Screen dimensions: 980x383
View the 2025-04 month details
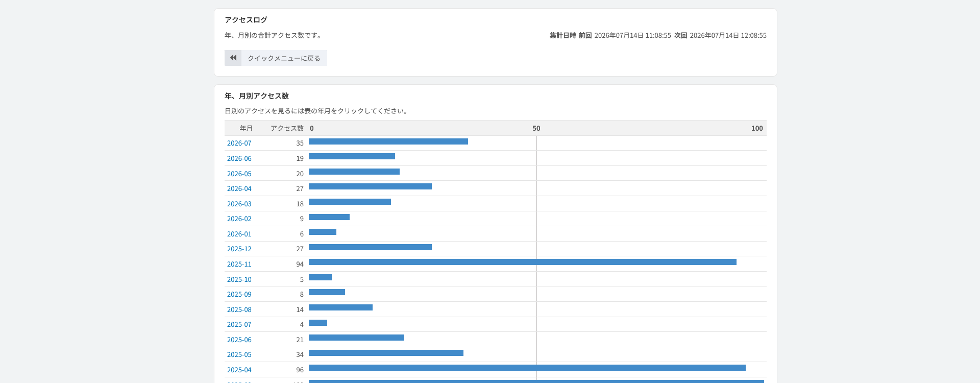[x=239, y=370]
